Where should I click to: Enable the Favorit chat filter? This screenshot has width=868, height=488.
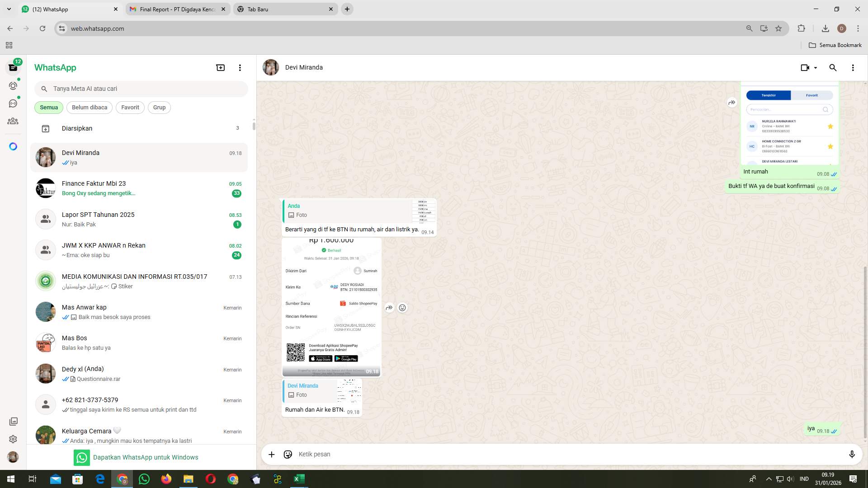coord(130,107)
